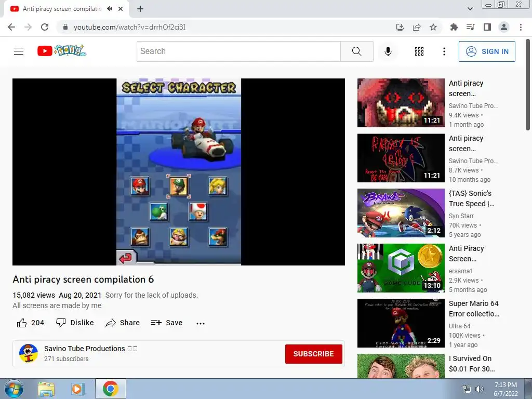Click the YouTube search field
The image size is (532, 399).
[x=238, y=51]
